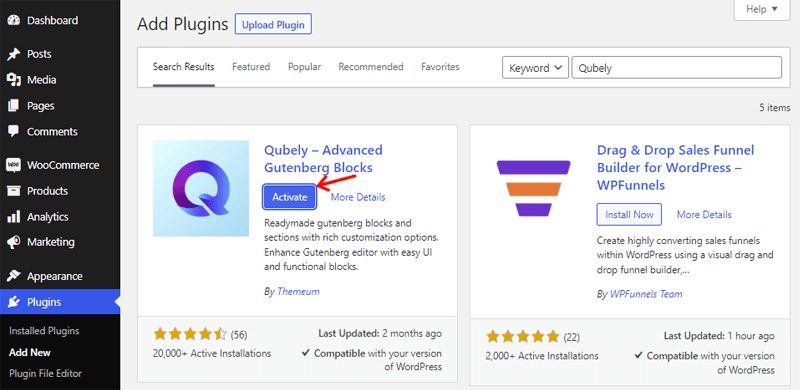This screenshot has height=390, width=800.
Task: Click the Upload Plugin button
Action: click(273, 25)
